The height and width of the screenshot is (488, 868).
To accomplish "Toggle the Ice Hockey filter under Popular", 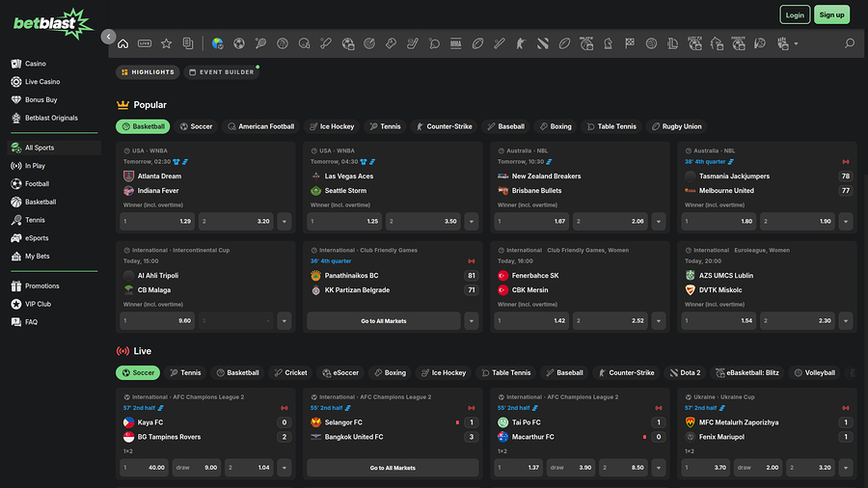I will [332, 126].
